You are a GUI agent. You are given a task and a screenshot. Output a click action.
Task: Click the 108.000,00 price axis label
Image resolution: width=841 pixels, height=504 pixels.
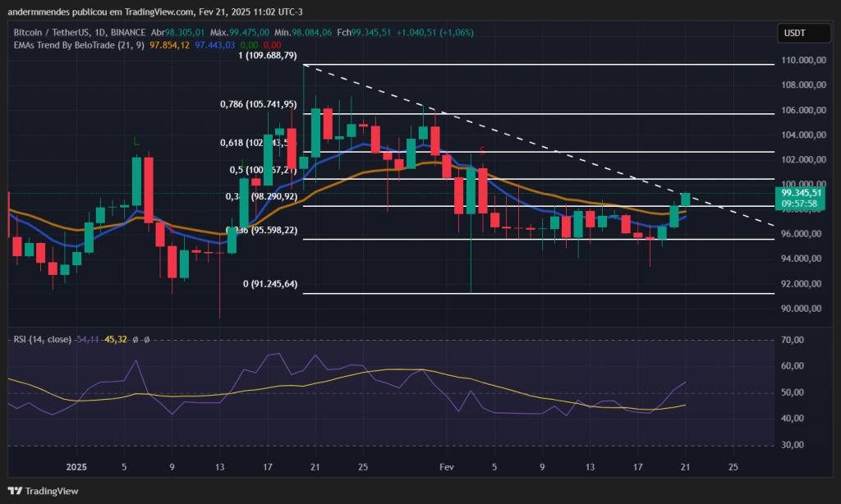pyautogui.click(x=803, y=85)
